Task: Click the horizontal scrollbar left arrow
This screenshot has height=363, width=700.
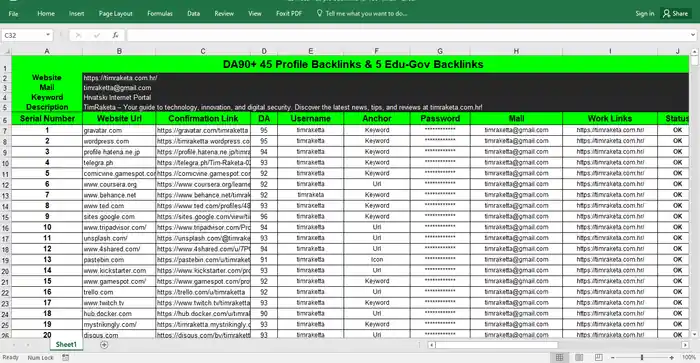Action: pyautogui.click(x=431, y=345)
